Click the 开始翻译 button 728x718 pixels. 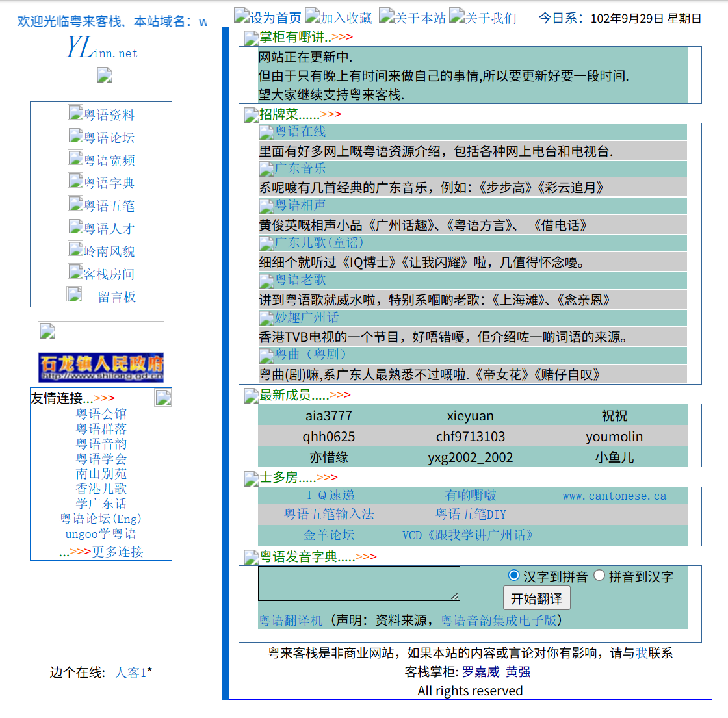pos(537,598)
